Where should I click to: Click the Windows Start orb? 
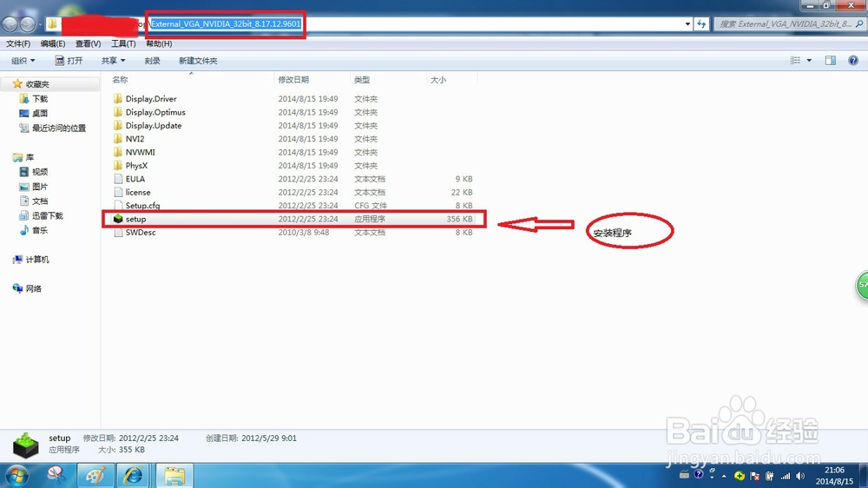pos(16,475)
